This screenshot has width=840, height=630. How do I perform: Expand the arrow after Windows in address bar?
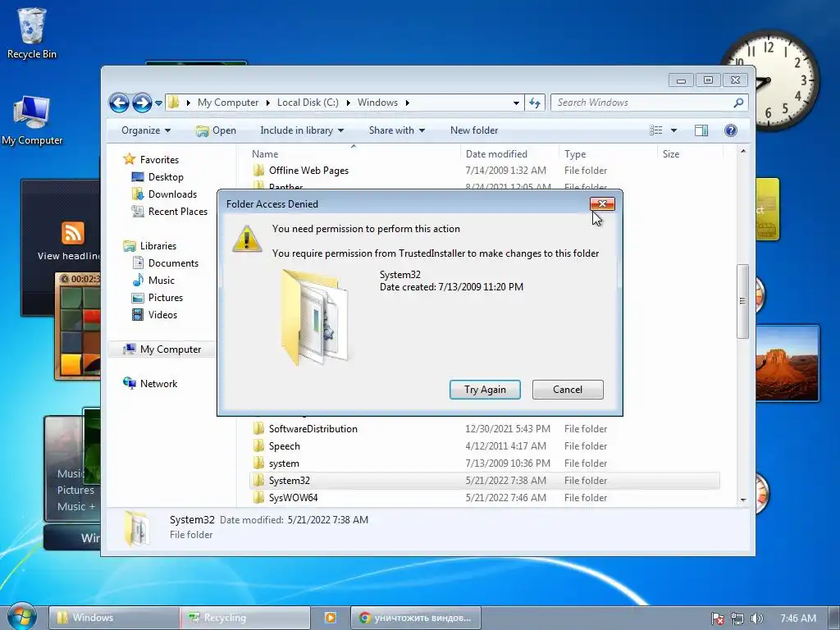pos(407,103)
